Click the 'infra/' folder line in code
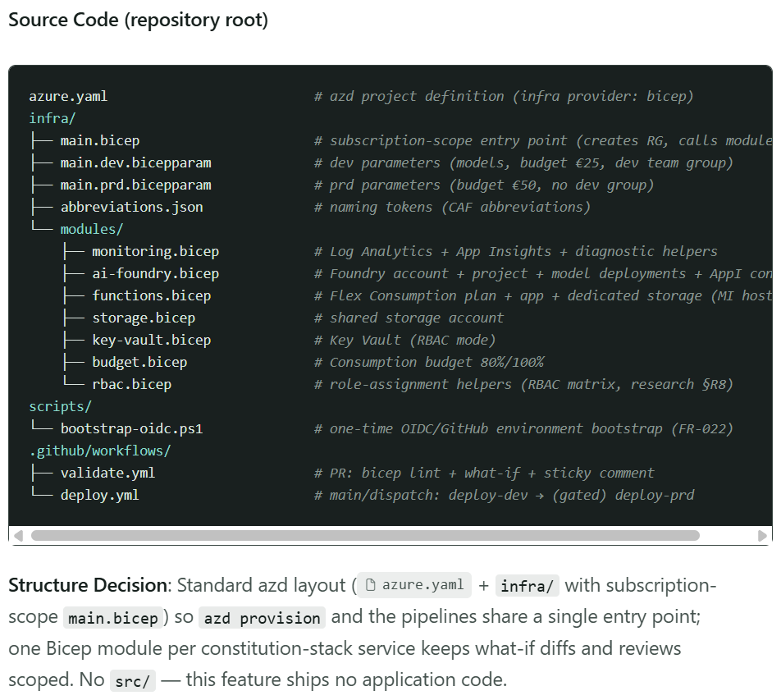 pyautogui.click(x=53, y=118)
